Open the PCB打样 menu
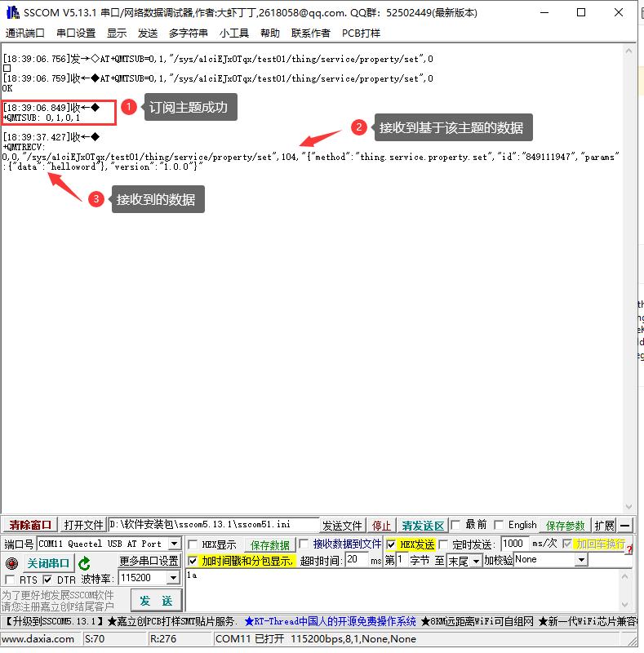 (361, 33)
